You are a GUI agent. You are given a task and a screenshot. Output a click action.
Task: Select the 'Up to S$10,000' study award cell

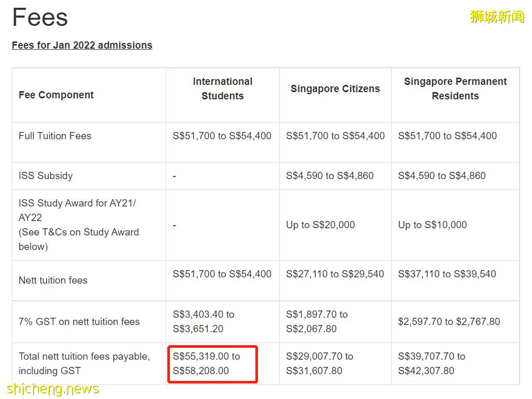coord(432,225)
